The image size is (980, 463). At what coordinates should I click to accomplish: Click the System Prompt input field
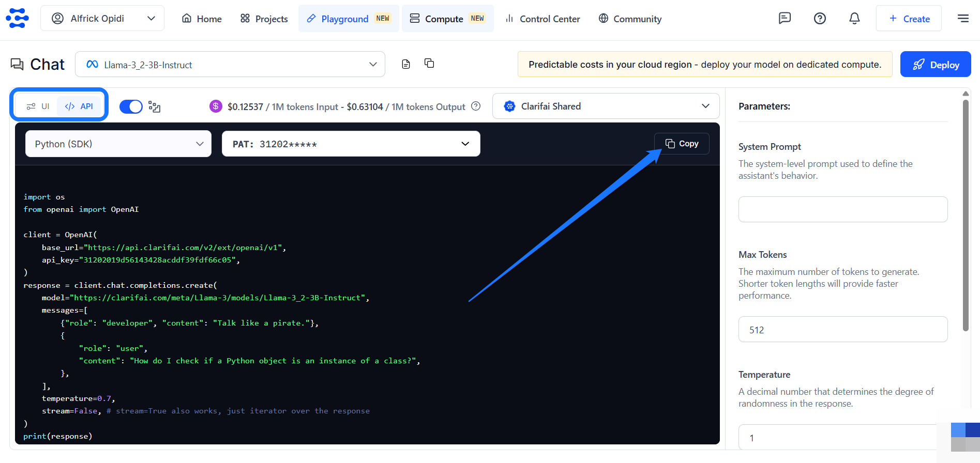(x=843, y=209)
